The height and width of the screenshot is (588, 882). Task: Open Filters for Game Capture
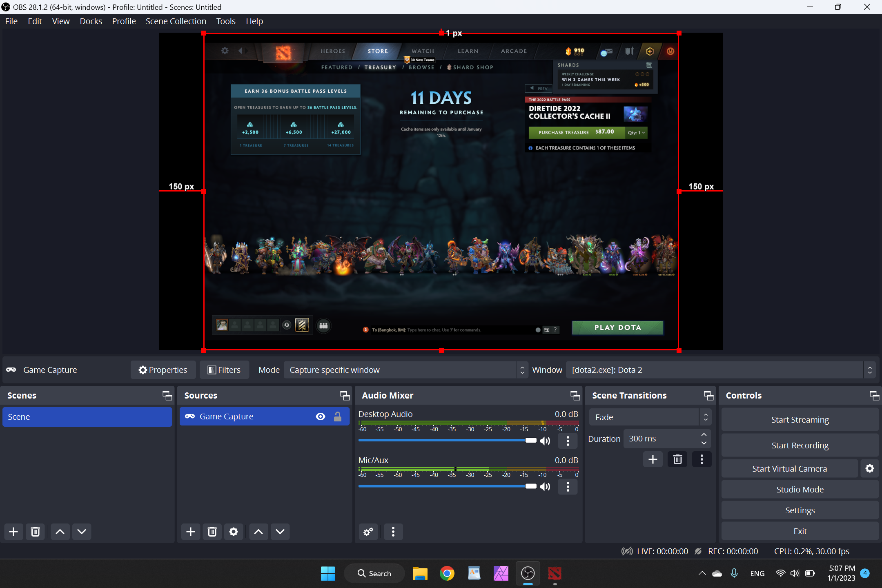click(x=224, y=370)
